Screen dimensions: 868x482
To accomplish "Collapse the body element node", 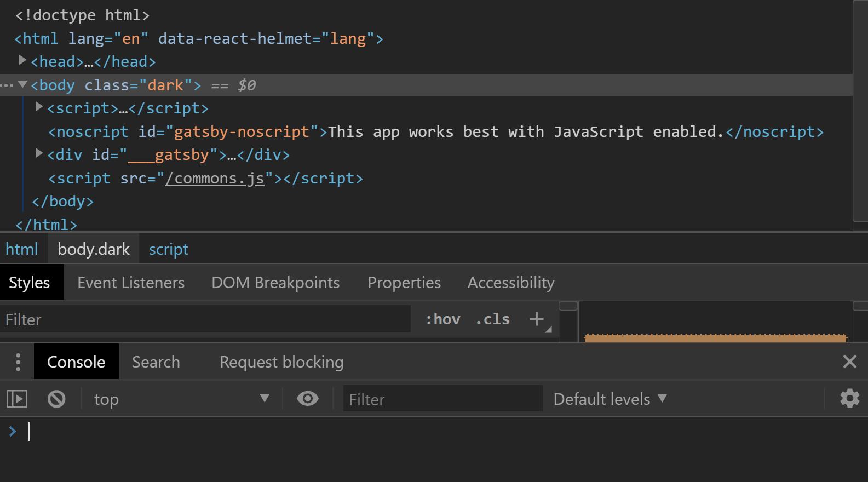I will click(22, 84).
